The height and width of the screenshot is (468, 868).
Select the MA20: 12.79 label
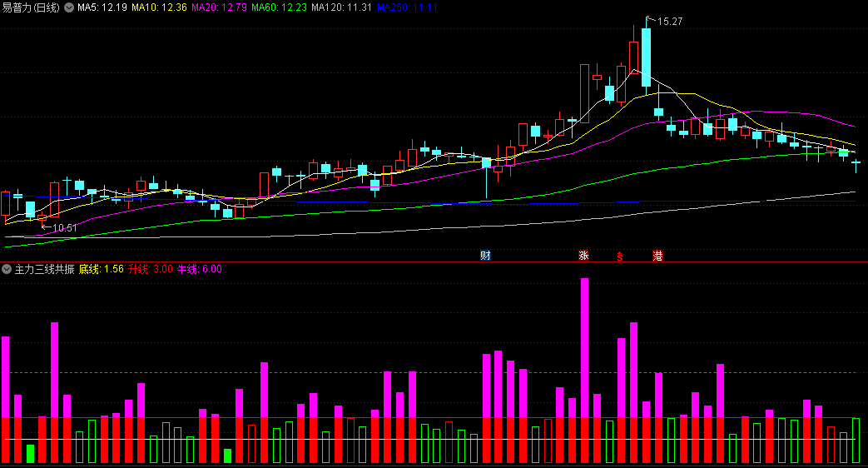pyautogui.click(x=219, y=7)
